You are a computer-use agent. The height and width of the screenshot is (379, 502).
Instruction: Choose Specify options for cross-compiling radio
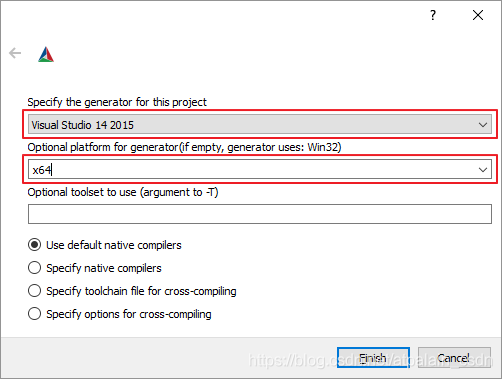point(34,314)
